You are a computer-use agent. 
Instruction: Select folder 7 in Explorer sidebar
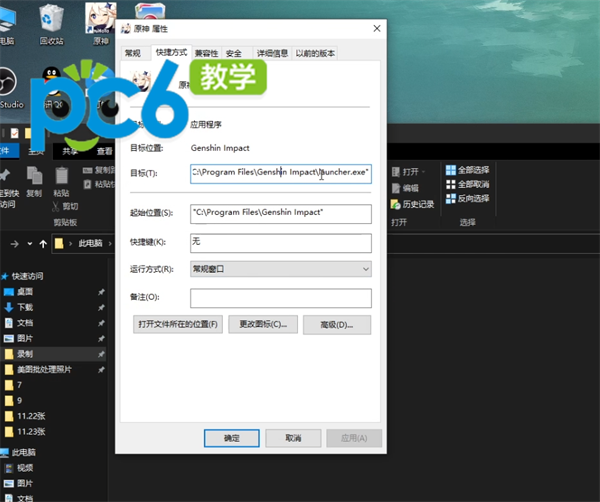pos(19,385)
